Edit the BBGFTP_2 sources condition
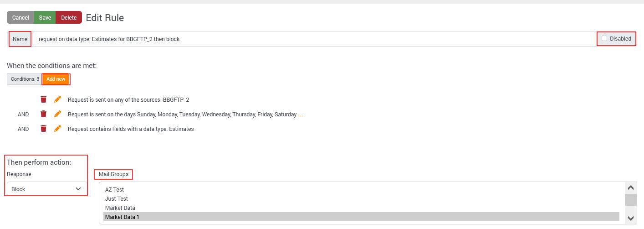The height and width of the screenshot is (229, 644). tap(57, 99)
